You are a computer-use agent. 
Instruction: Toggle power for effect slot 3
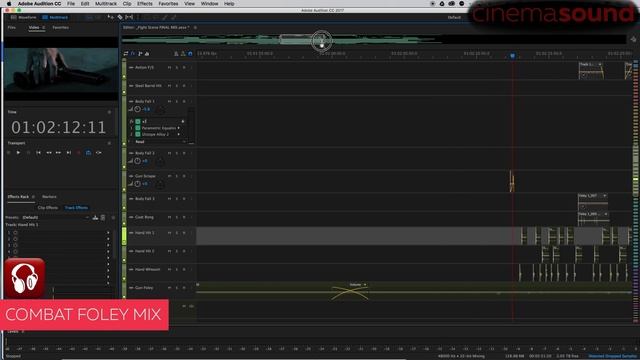[x=16, y=245]
